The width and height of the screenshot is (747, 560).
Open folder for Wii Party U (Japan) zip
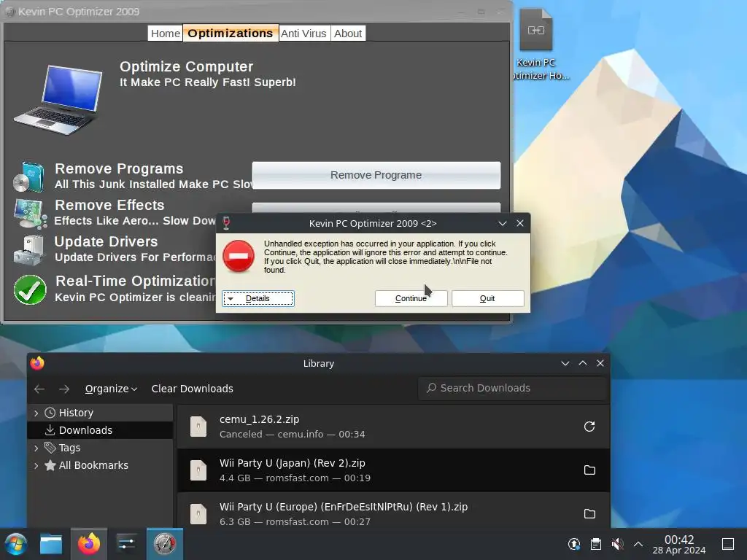click(589, 470)
